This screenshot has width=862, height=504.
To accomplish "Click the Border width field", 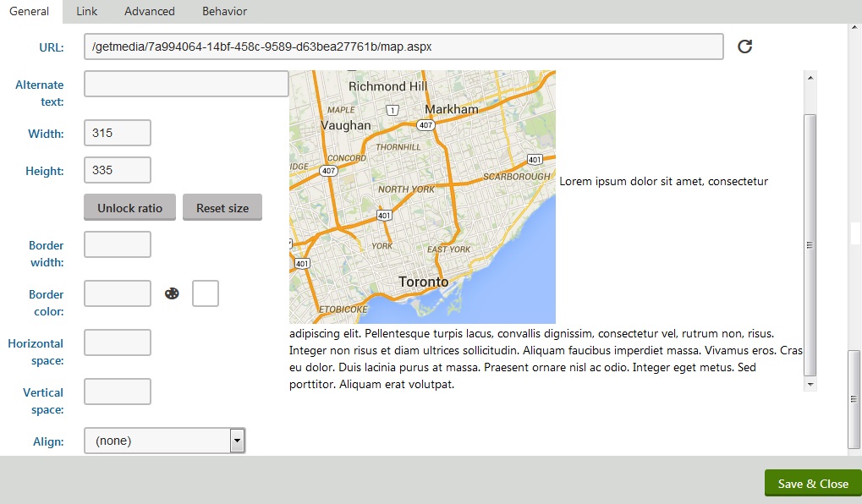I will (x=118, y=245).
